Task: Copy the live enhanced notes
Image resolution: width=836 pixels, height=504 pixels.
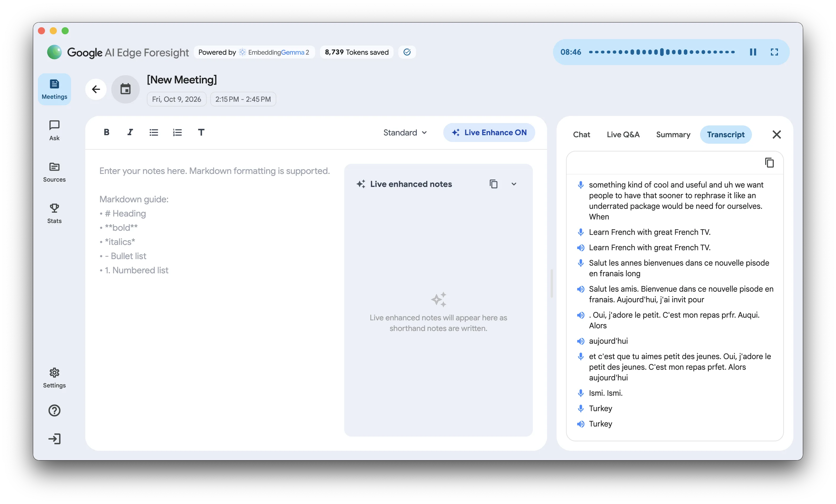Action: [x=493, y=184]
